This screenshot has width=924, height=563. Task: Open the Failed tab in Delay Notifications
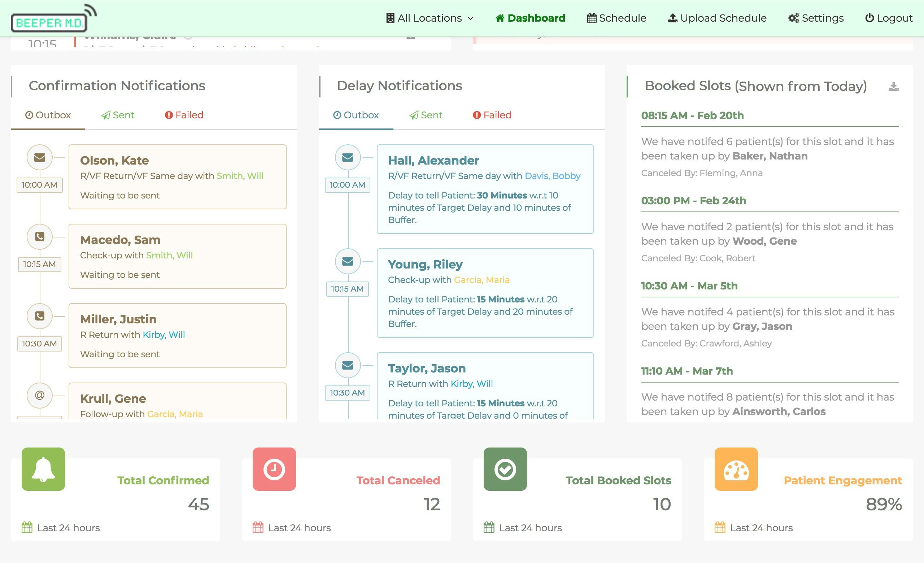492,115
